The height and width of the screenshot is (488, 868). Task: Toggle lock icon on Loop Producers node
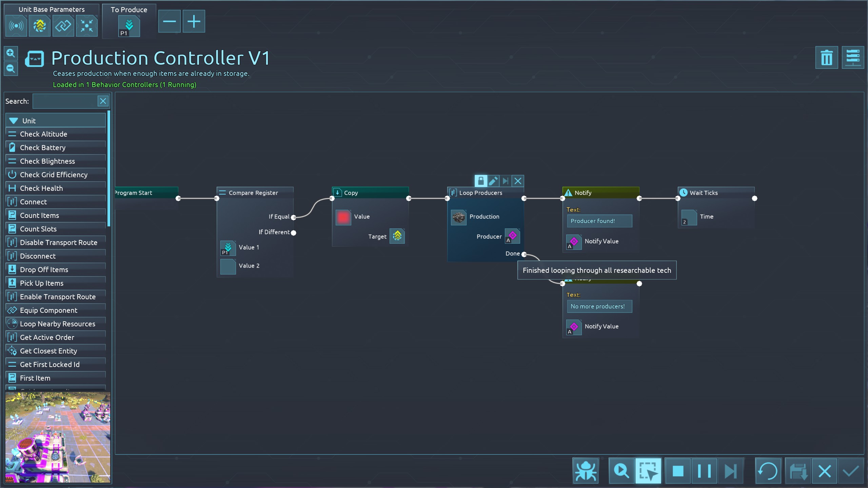[x=480, y=181]
